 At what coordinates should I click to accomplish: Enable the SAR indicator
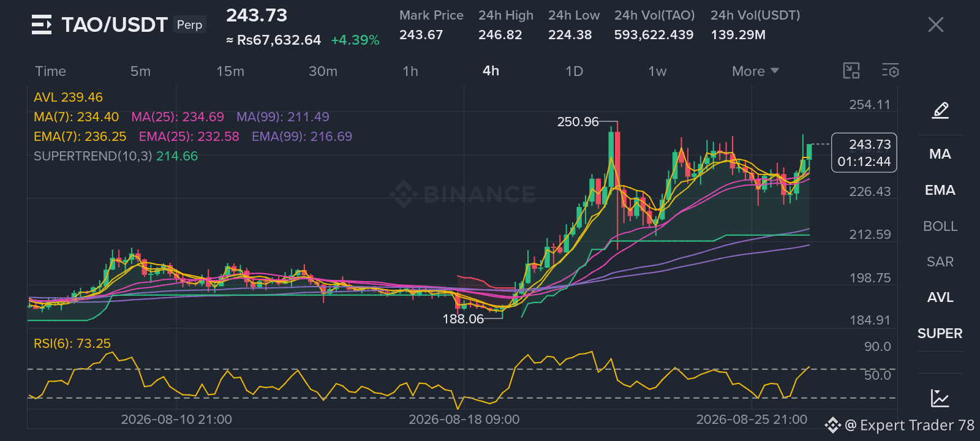click(x=940, y=262)
